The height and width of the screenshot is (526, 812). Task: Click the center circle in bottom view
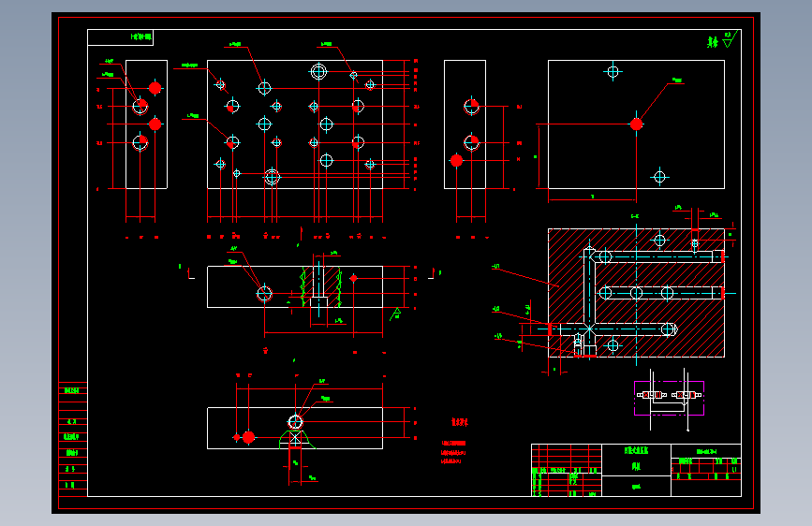coord(295,422)
